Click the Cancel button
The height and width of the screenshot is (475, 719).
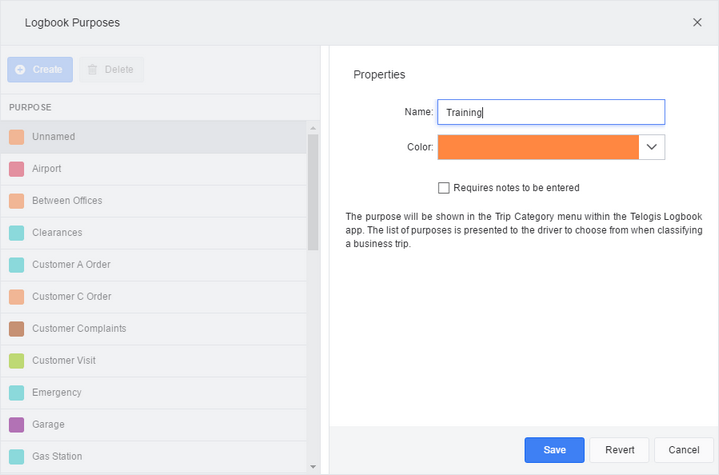pos(684,450)
